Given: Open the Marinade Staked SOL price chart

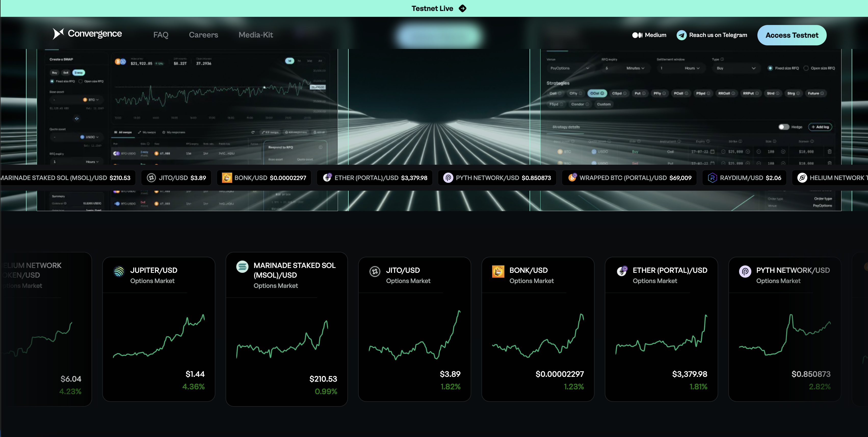Looking at the screenshot, I should click(x=282, y=340).
